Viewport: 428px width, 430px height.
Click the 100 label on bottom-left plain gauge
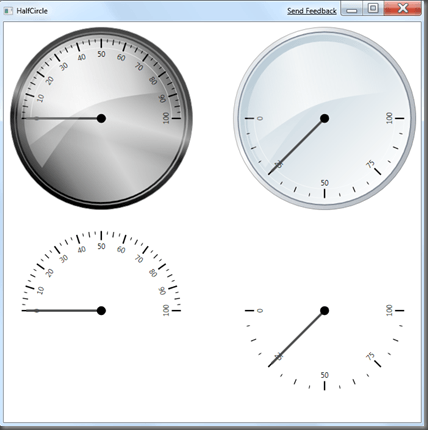tap(166, 310)
